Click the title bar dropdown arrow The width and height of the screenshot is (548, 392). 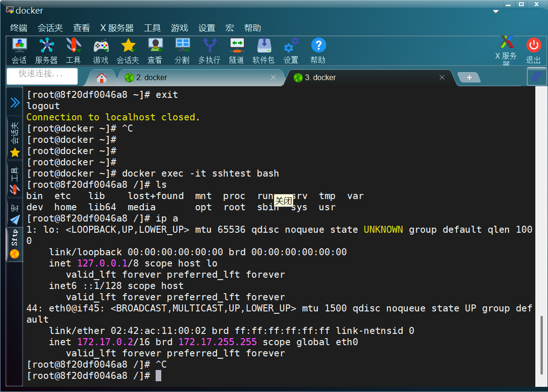coord(495,12)
